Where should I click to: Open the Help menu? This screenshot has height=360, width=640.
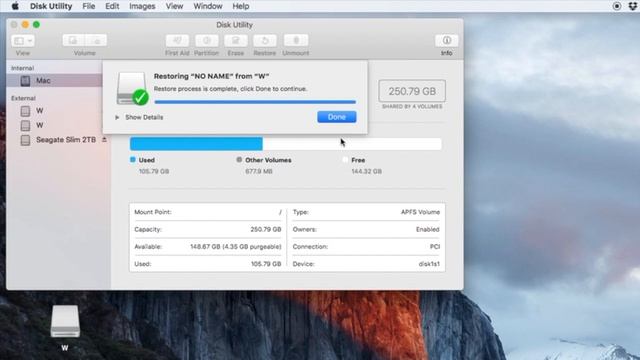(241, 6)
